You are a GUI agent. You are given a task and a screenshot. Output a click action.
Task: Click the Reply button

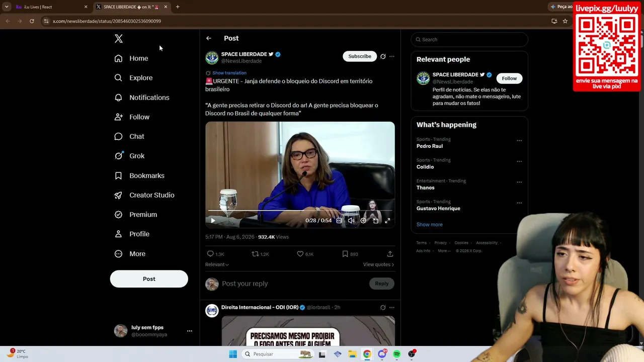pos(382,284)
